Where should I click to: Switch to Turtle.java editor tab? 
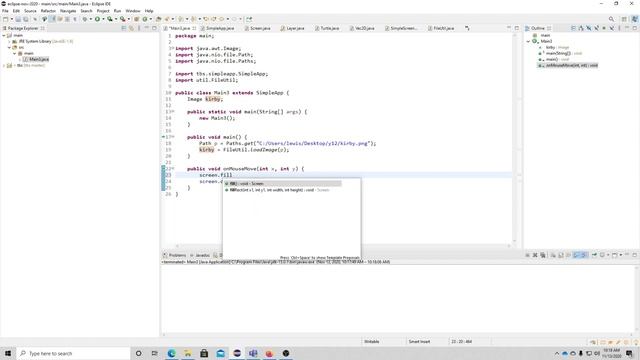[x=327, y=28]
